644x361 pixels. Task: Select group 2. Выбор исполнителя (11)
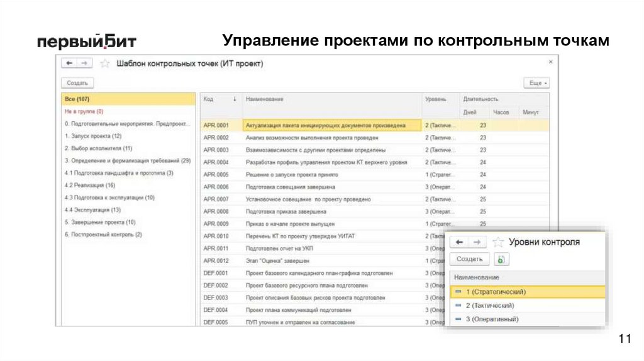pos(128,148)
